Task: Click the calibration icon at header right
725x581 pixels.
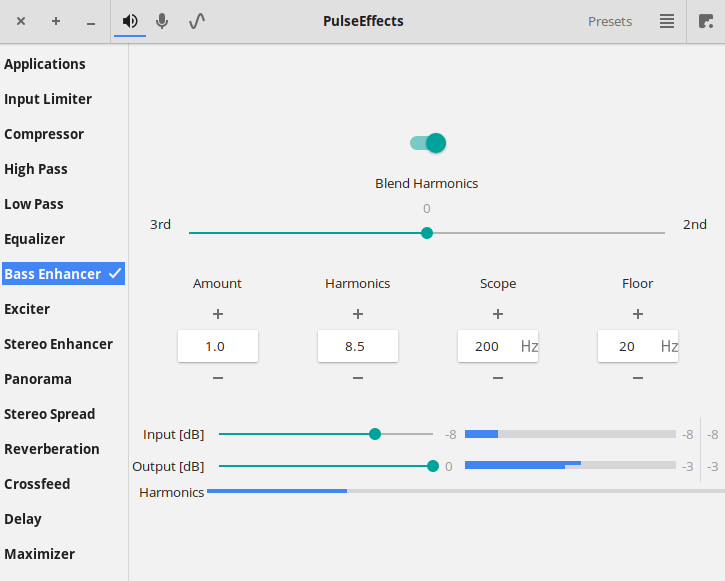Action: click(706, 21)
